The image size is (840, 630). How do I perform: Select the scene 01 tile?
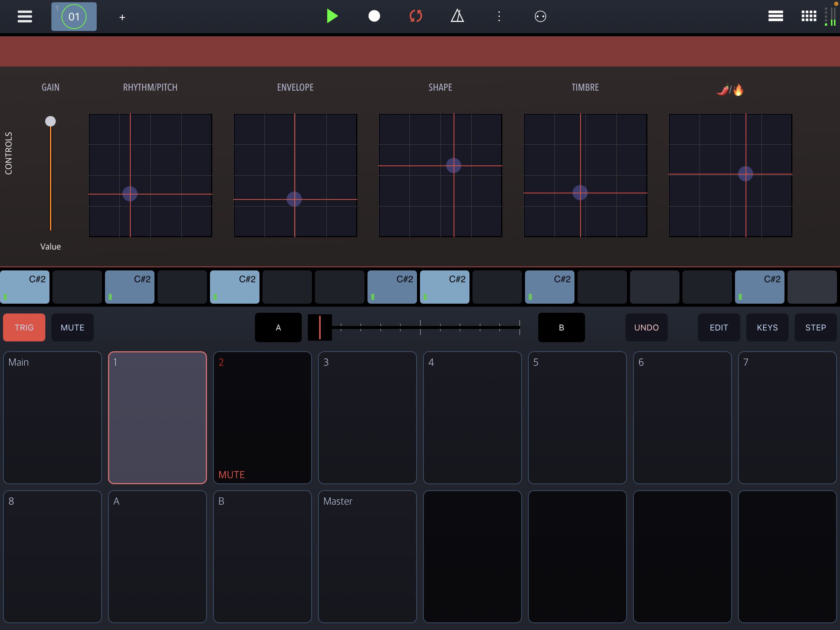coord(74,16)
